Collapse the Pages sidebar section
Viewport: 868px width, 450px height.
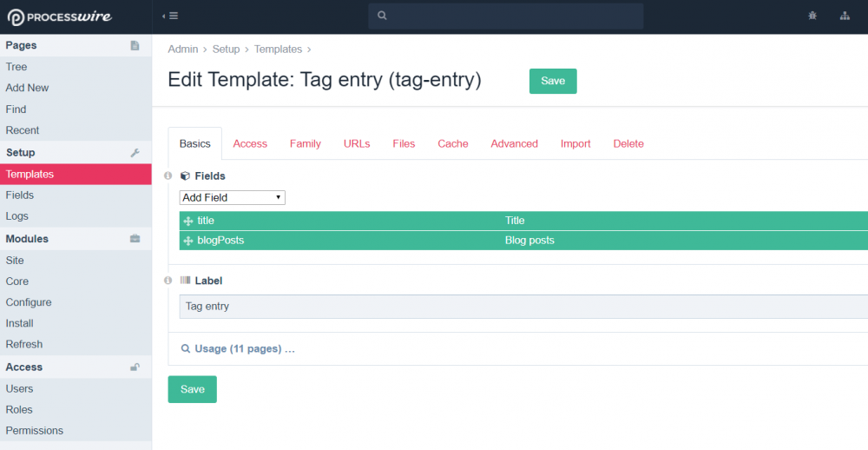click(76, 45)
